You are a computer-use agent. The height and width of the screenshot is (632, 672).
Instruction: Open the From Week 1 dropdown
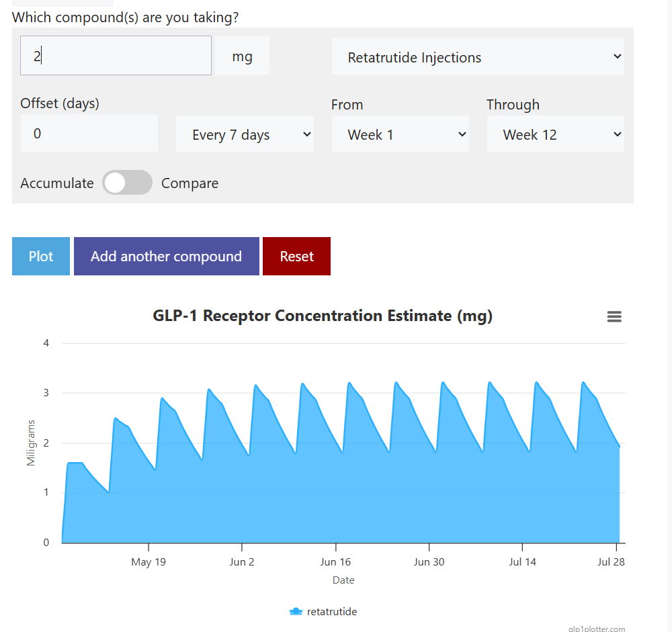click(401, 134)
